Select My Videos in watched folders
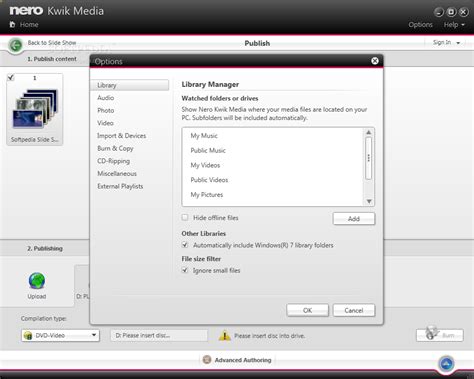The height and width of the screenshot is (379, 474). (x=205, y=165)
